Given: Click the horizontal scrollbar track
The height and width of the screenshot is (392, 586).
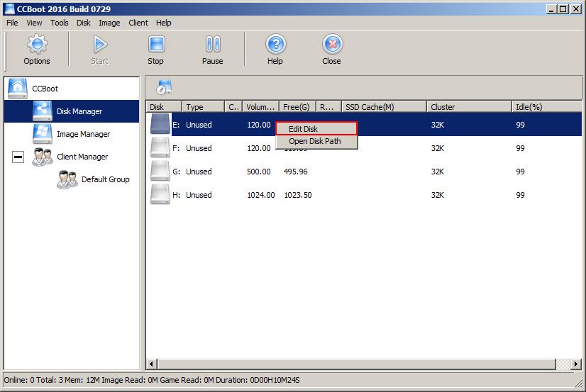Looking at the screenshot, I should click(x=563, y=364).
